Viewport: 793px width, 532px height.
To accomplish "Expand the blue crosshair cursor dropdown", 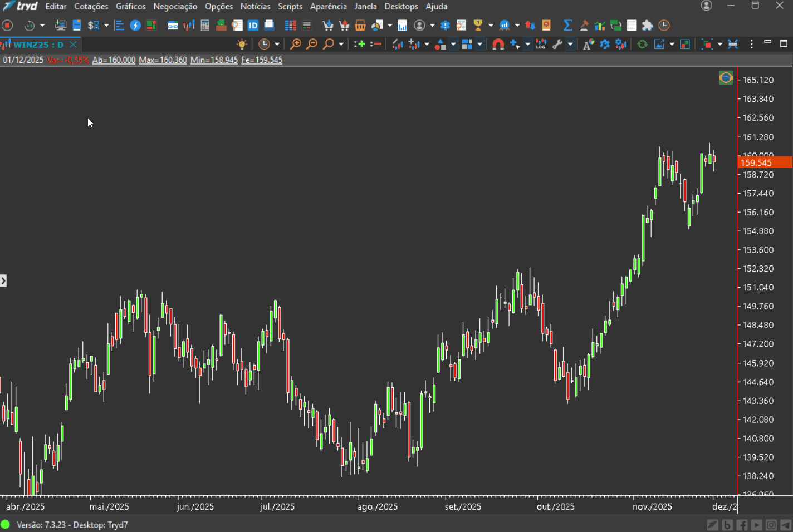I will (527, 44).
